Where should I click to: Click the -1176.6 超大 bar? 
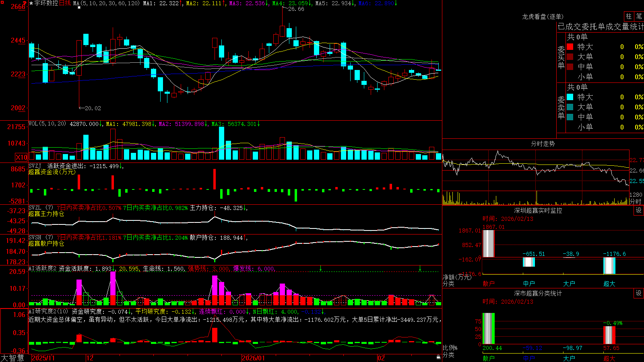click(609, 265)
